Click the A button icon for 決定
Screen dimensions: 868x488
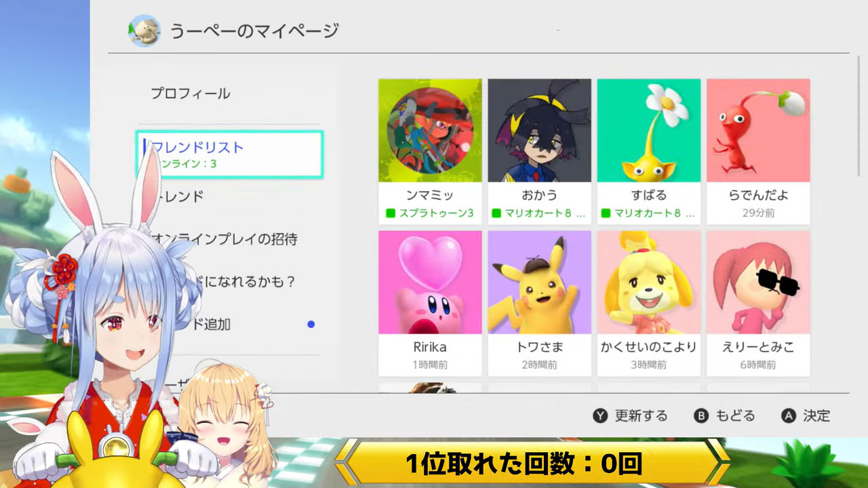tap(788, 416)
